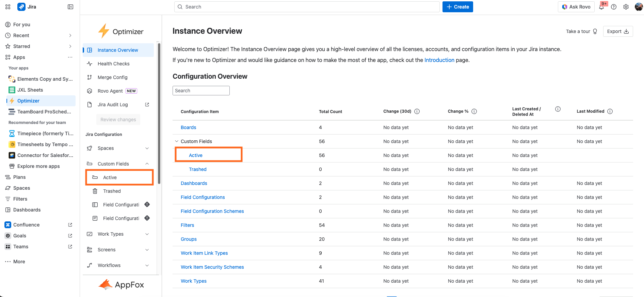Open the notifications bell icon
The image size is (644, 297).
coord(601,7)
